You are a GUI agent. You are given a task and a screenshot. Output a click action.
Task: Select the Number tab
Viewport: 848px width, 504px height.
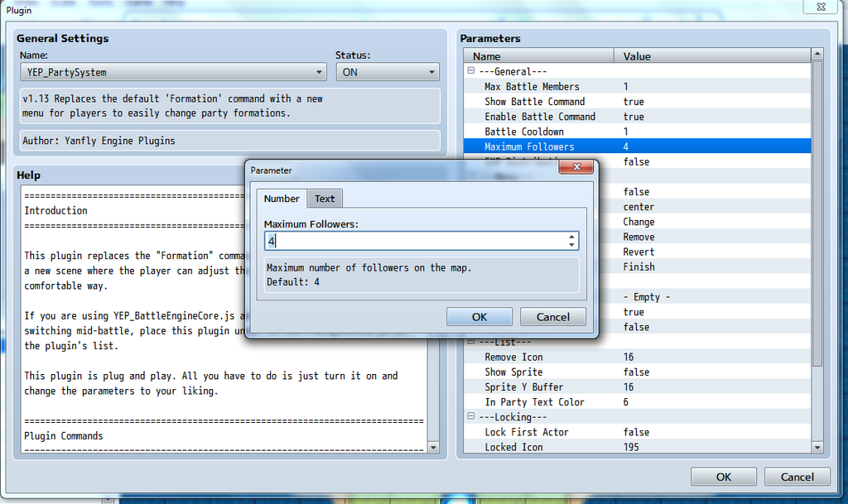tap(282, 199)
